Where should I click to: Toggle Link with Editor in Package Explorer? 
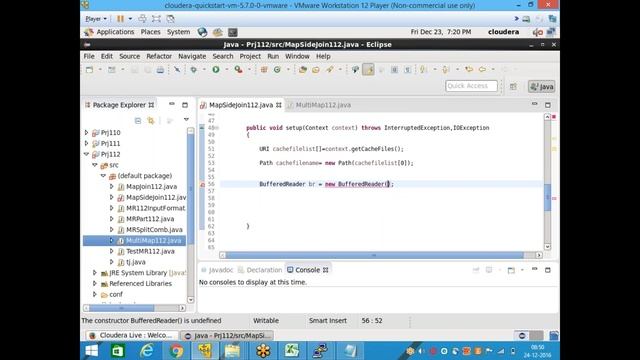click(151, 120)
